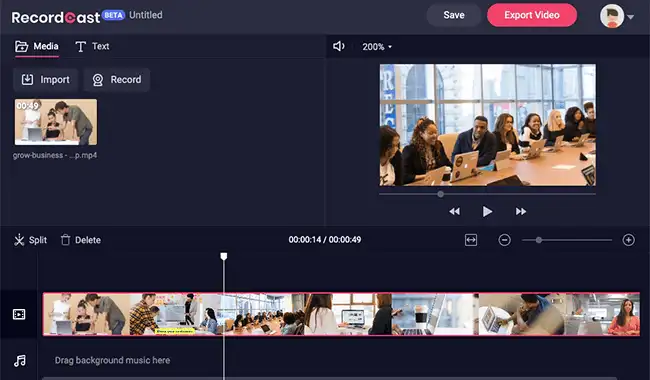This screenshot has width=650, height=380.
Task: Open the Media tab
Action: coord(37,46)
